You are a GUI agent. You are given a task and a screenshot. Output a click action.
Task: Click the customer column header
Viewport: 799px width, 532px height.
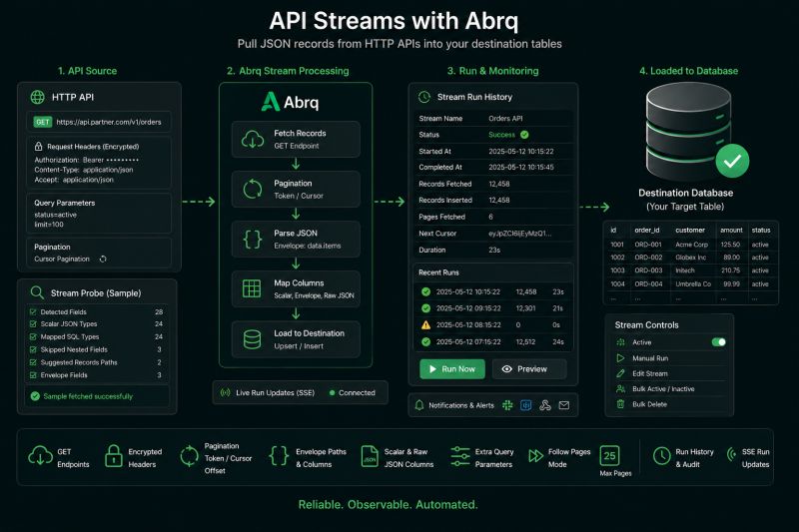point(690,231)
